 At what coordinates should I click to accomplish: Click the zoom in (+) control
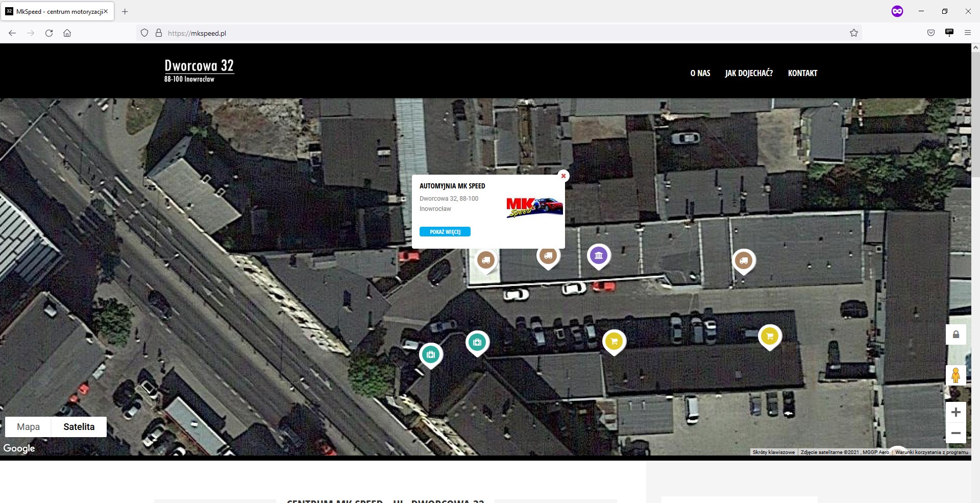click(x=957, y=412)
